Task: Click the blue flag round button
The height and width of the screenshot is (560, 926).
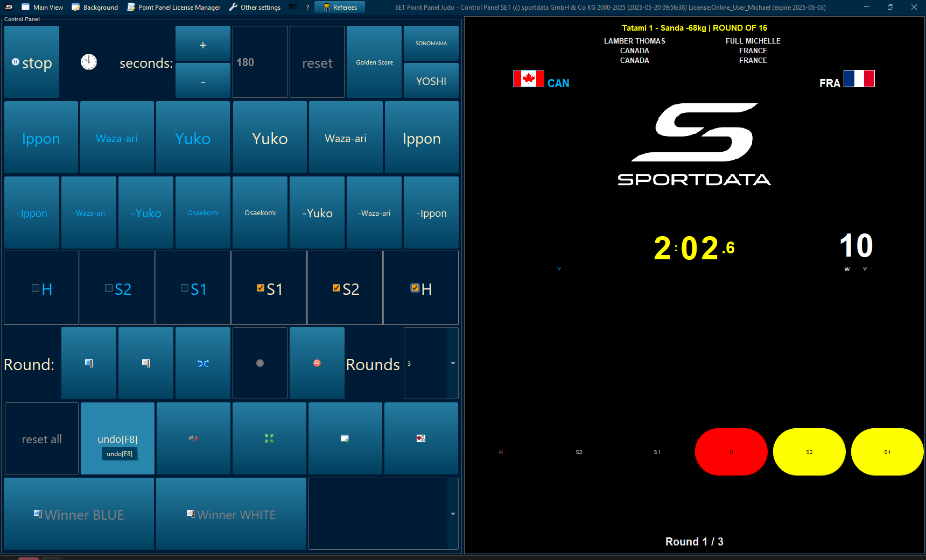Action: tap(89, 363)
